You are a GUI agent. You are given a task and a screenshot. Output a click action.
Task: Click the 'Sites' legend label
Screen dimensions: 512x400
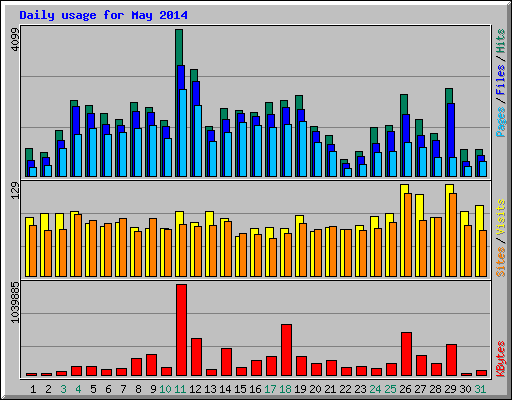pos(501,262)
